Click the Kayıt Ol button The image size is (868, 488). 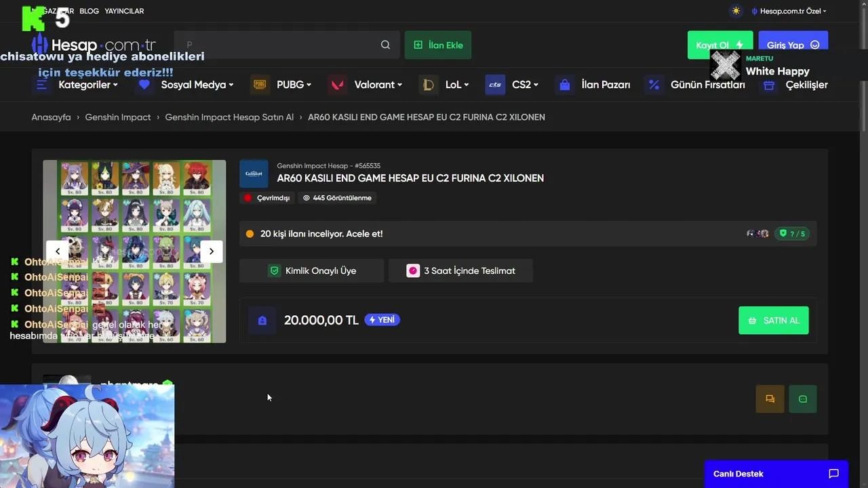tap(719, 45)
